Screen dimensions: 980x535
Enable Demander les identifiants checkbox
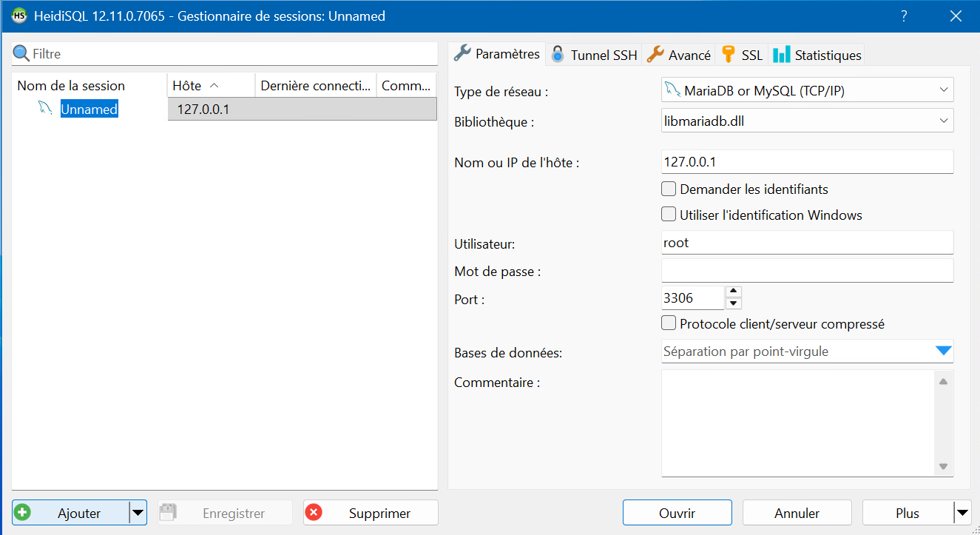(x=669, y=189)
